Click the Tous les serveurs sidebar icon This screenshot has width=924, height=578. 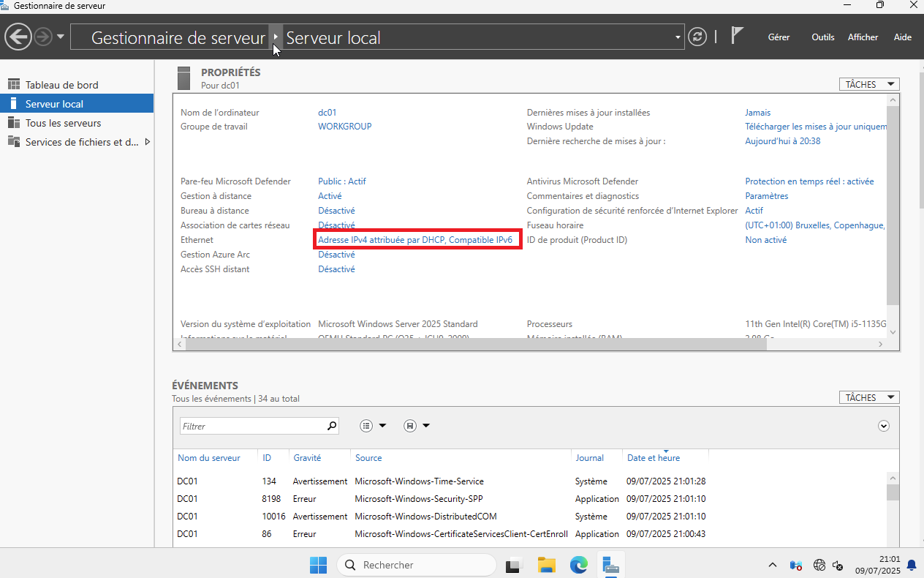click(x=13, y=123)
